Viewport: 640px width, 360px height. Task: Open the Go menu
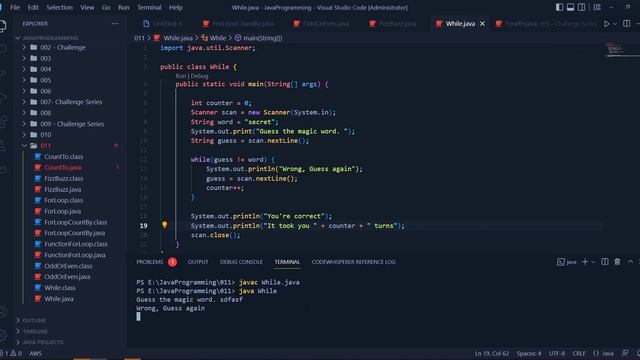[x=106, y=7]
